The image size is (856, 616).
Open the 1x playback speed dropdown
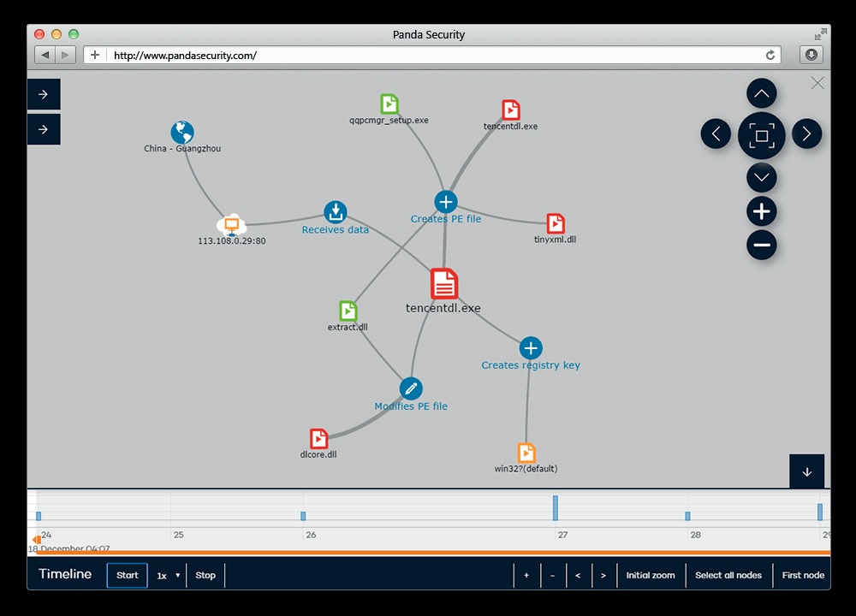coord(168,576)
